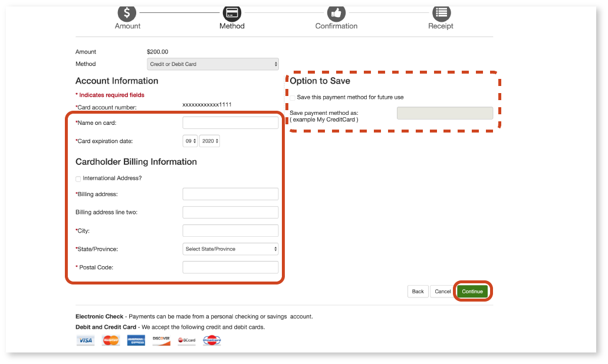Click the Amount step dollar icon
This screenshot has width=608, height=364.
pyautogui.click(x=127, y=13)
